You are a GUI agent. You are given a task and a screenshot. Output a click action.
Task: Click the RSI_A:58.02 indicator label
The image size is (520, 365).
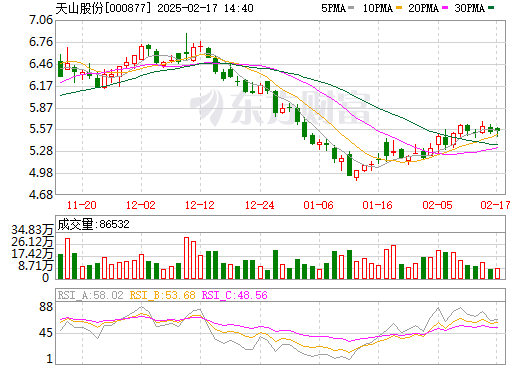coord(90,295)
